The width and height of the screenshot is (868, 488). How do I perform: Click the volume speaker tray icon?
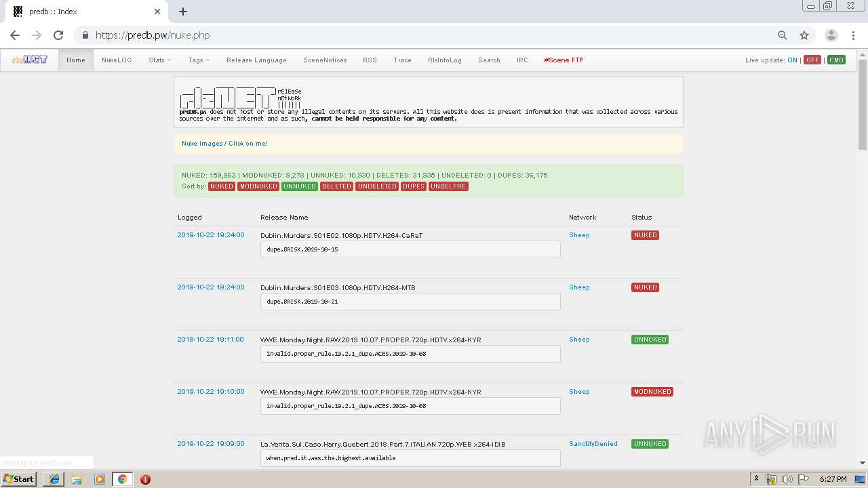pos(787,479)
